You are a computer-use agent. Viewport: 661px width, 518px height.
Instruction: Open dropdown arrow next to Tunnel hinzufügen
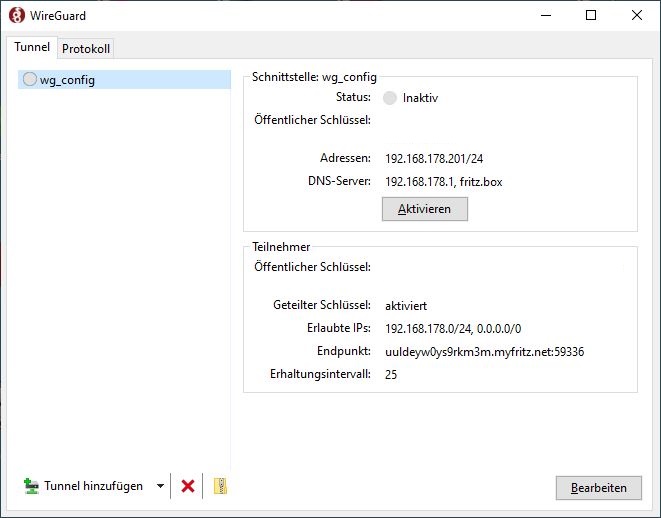[160, 487]
